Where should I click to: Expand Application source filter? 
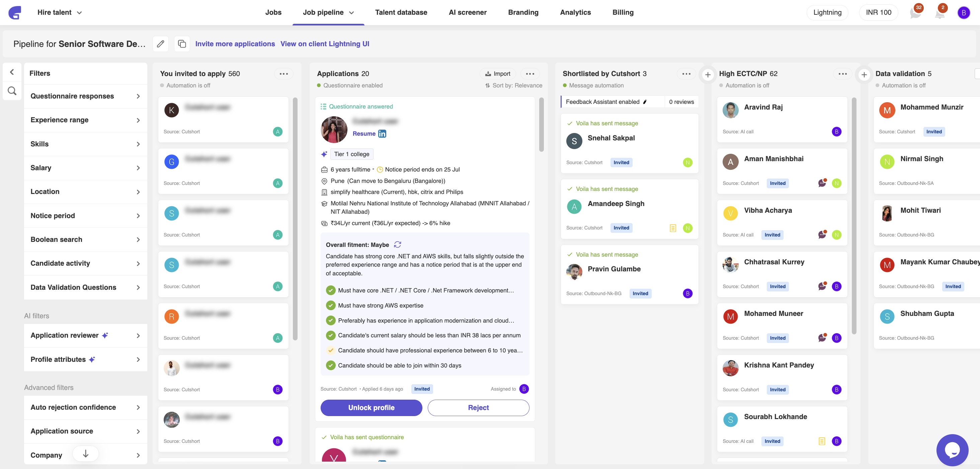click(86, 431)
